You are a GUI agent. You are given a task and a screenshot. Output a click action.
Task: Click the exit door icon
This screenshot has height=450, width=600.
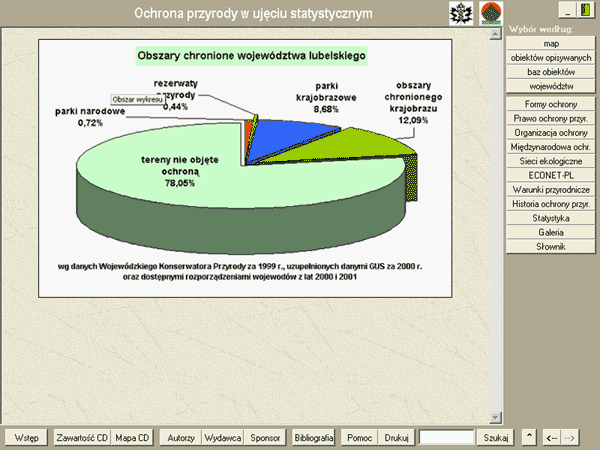585,10
